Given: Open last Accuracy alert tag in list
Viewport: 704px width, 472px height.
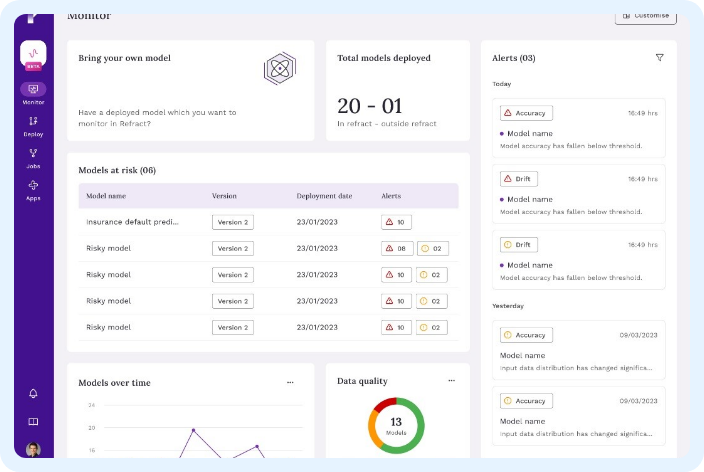Looking at the screenshot, I should [x=526, y=401].
